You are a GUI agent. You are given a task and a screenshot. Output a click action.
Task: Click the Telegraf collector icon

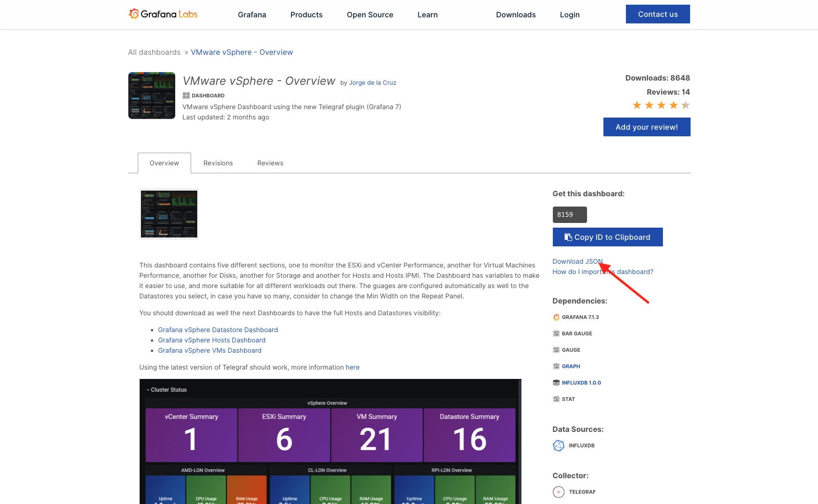[x=558, y=492]
